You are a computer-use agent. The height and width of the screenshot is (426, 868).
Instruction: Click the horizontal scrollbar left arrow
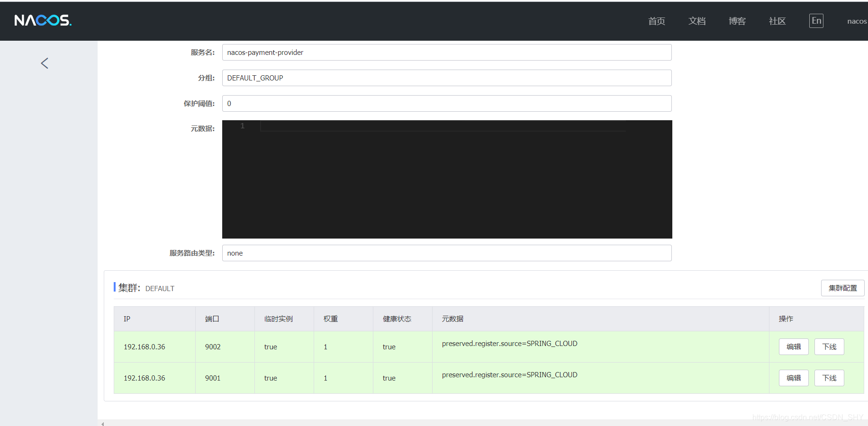click(102, 424)
